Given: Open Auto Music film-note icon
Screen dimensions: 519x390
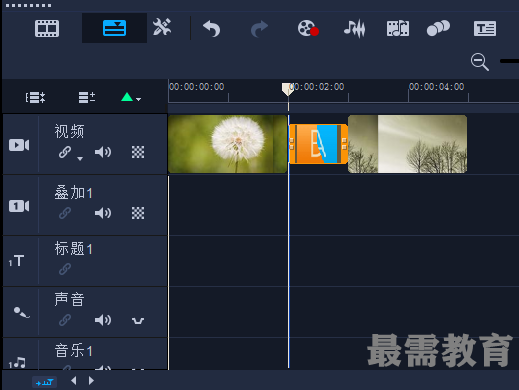Looking at the screenshot, I should pos(398,28).
